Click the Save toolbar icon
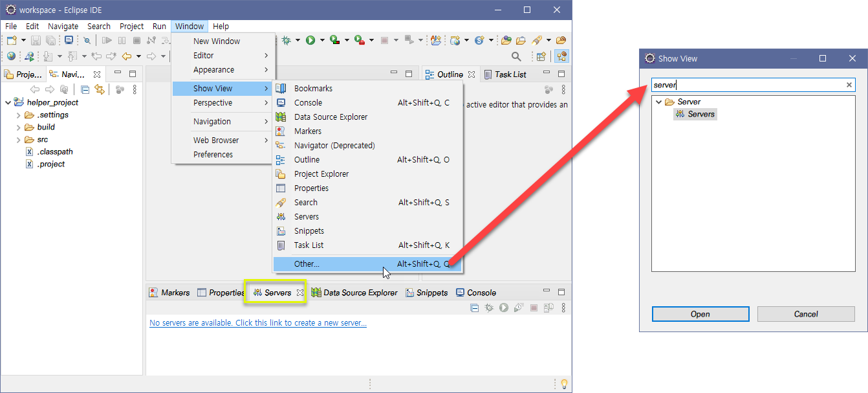 click(x=36, y=41)
